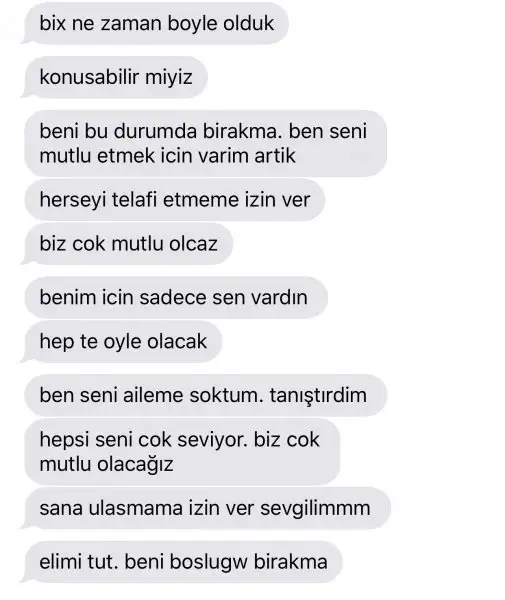Tap the 'biz cok mutlu olcaz' message

tap(129, 244)
